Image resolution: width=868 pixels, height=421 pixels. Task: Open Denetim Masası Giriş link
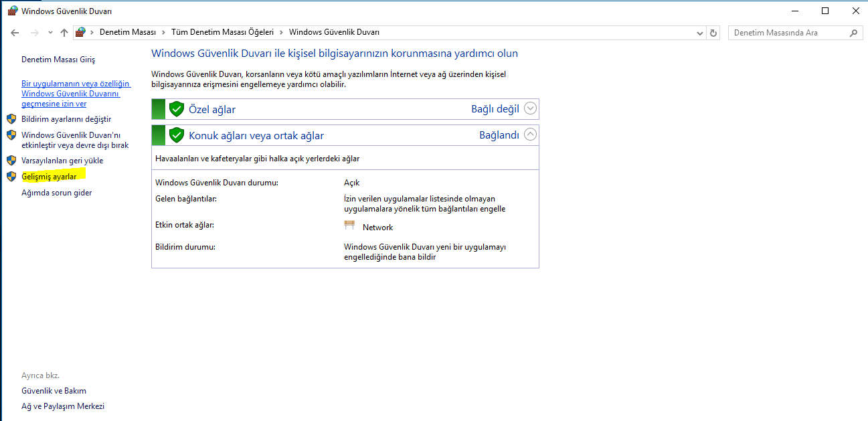(58, 60)
